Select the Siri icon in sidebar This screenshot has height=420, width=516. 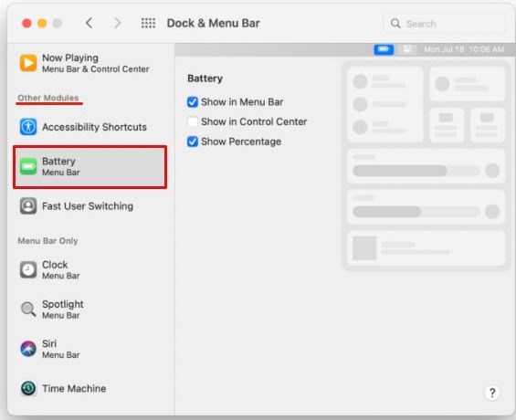click(28, 349)
